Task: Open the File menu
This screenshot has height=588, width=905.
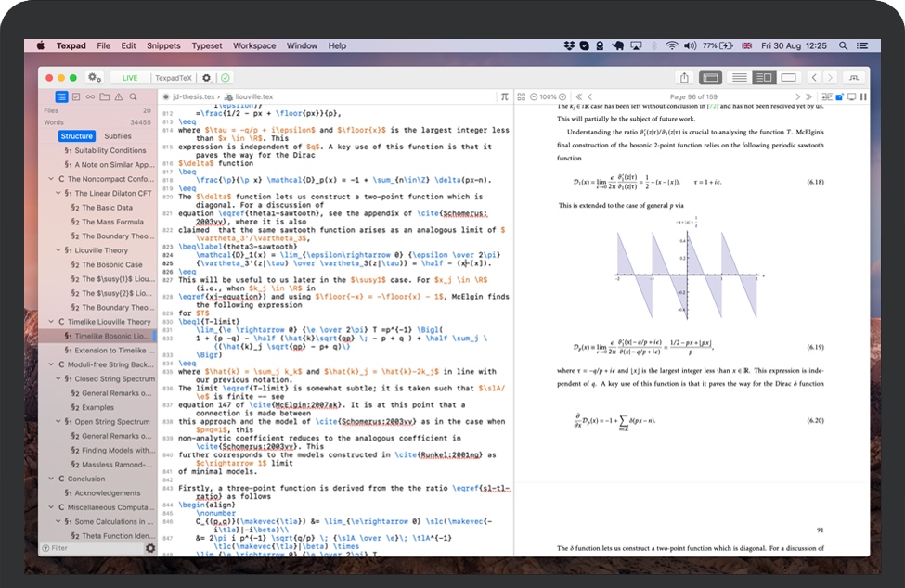Action: (x=103, y=45)
